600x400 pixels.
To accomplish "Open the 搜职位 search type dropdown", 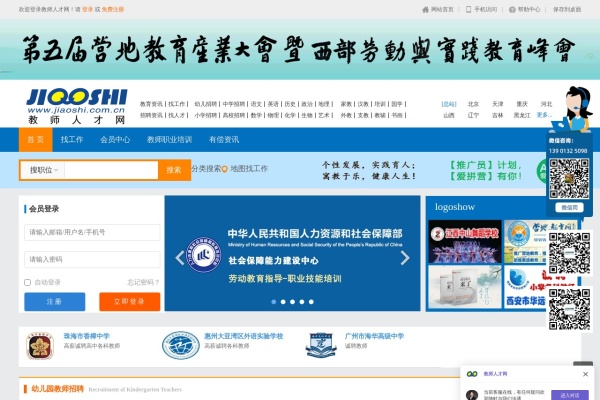I will click(43, 170).
